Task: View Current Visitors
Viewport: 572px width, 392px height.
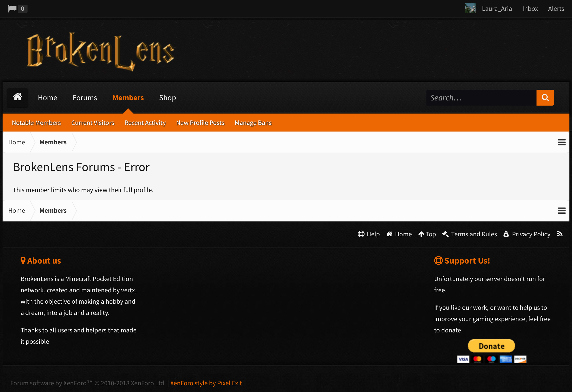Action: point(93,123)
